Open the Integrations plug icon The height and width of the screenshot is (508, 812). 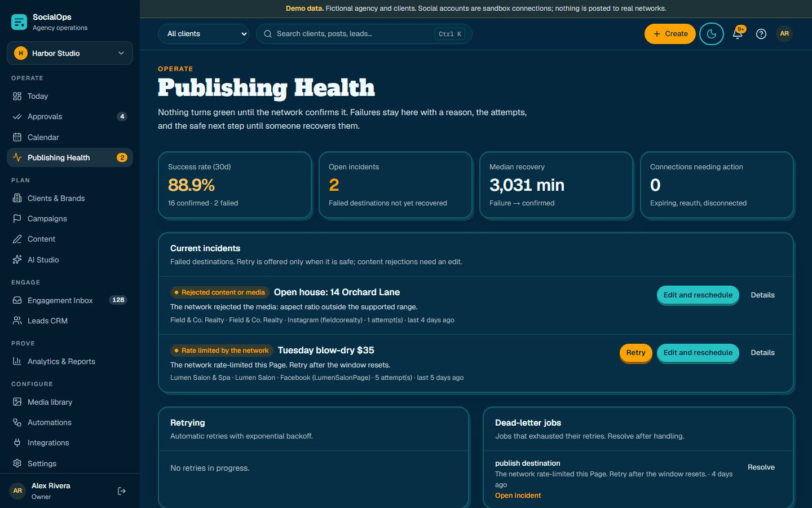(17, 443)
